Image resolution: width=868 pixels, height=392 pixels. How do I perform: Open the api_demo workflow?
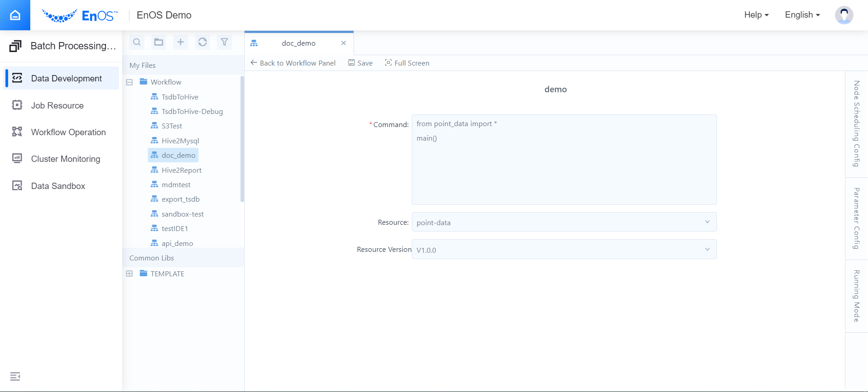(177, 243)
